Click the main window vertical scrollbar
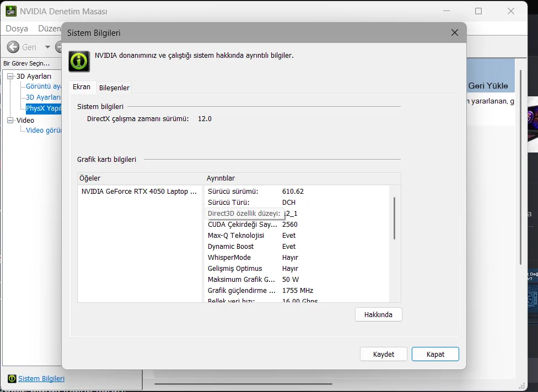The width and height of the screenshot is (538, 392). tap(520, 167)
